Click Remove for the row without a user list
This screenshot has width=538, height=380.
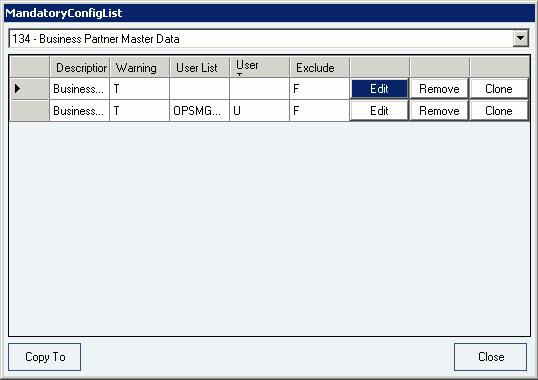[x=439, y=89]
